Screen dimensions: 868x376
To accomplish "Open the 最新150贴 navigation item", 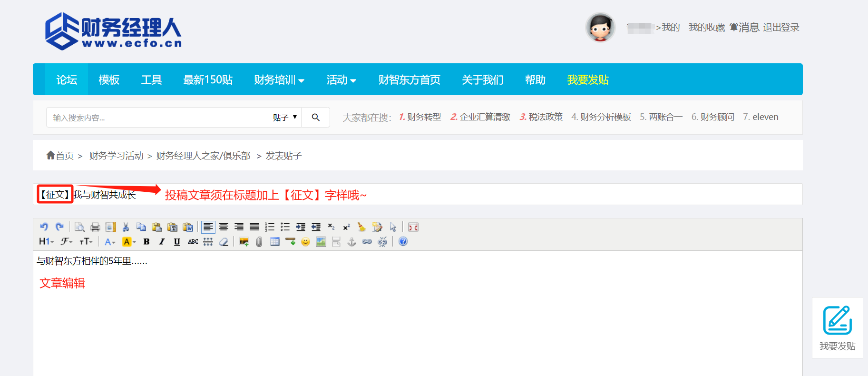I will (x=208, y=80).
